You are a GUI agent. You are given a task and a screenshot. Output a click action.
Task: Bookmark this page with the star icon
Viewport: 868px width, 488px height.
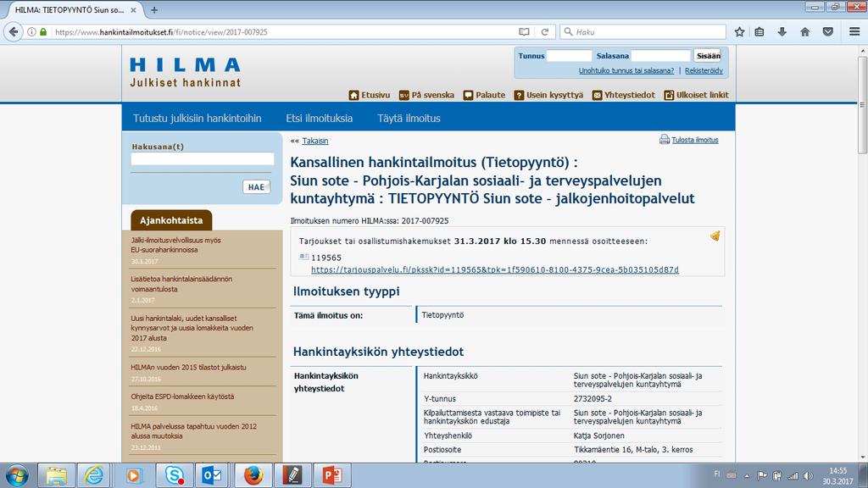[x=739, y=32]
